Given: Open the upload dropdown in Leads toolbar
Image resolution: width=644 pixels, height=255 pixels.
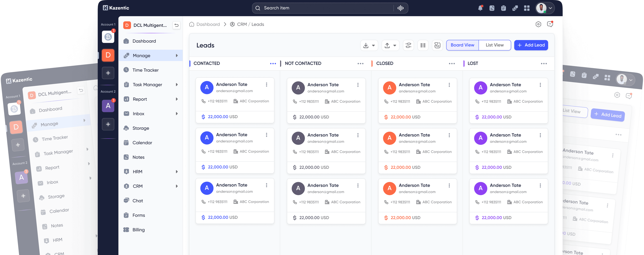Looking at the screenshot, I should tap(390, 45).
